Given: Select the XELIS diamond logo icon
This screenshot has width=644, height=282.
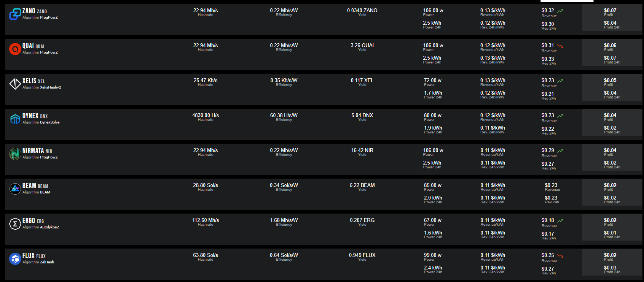Looking at the screenshot, I should point(15,84).
